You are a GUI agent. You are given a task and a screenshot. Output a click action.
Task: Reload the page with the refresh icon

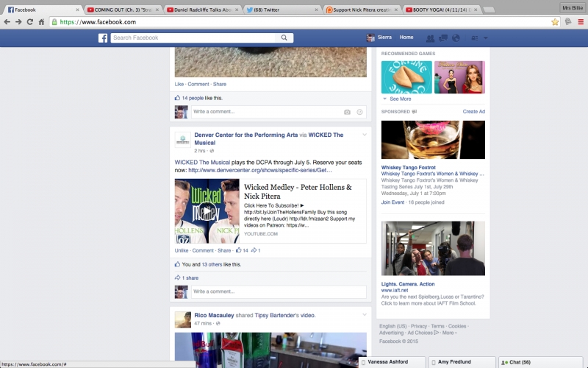(30, 22)
